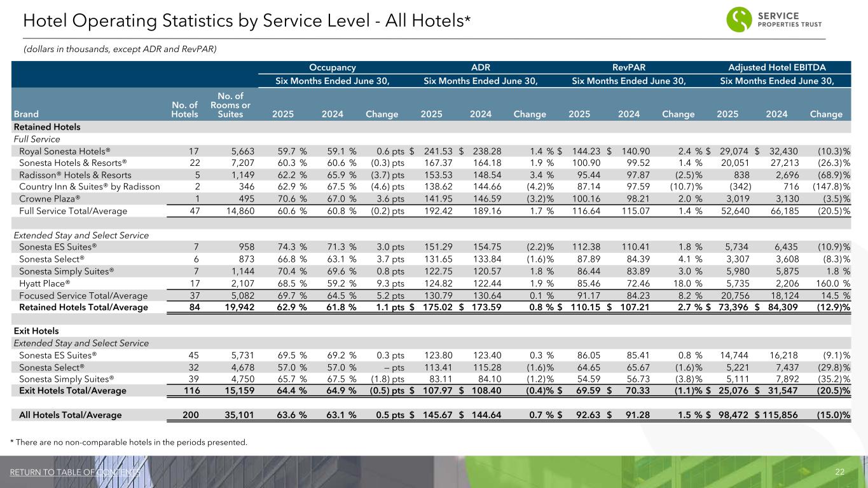Click the Radisson Hotels & Resorts row label

pos(75,175)
